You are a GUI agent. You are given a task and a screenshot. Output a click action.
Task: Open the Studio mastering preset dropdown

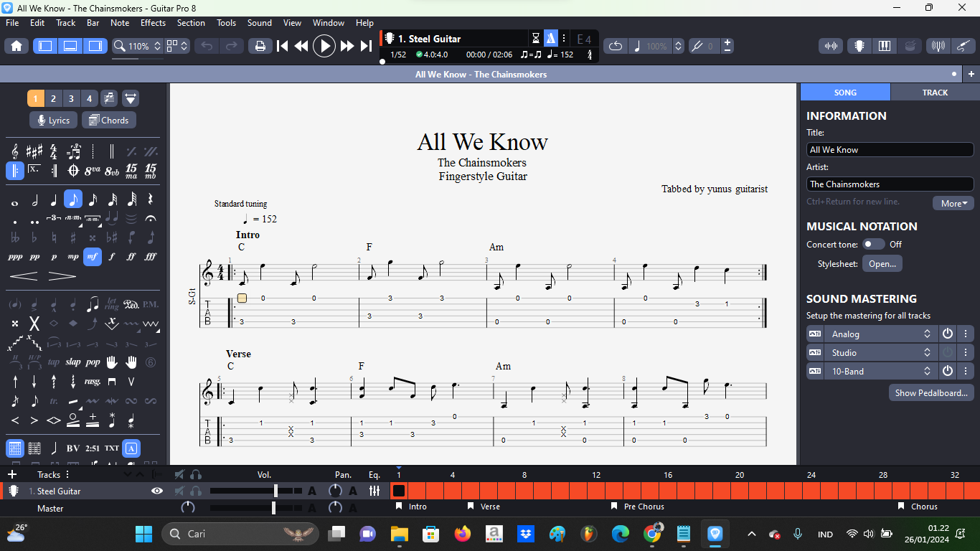pyautogui.click(x=880, y=352)
